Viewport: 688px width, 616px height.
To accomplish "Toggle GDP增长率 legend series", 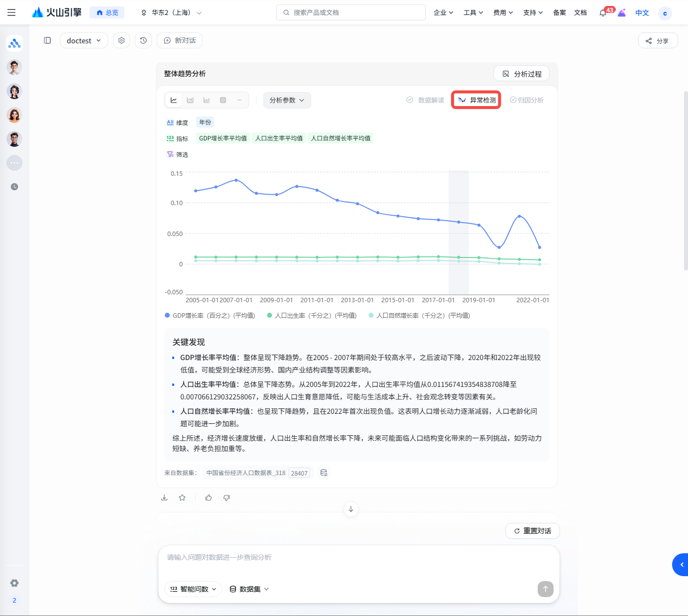I will 210,315.
